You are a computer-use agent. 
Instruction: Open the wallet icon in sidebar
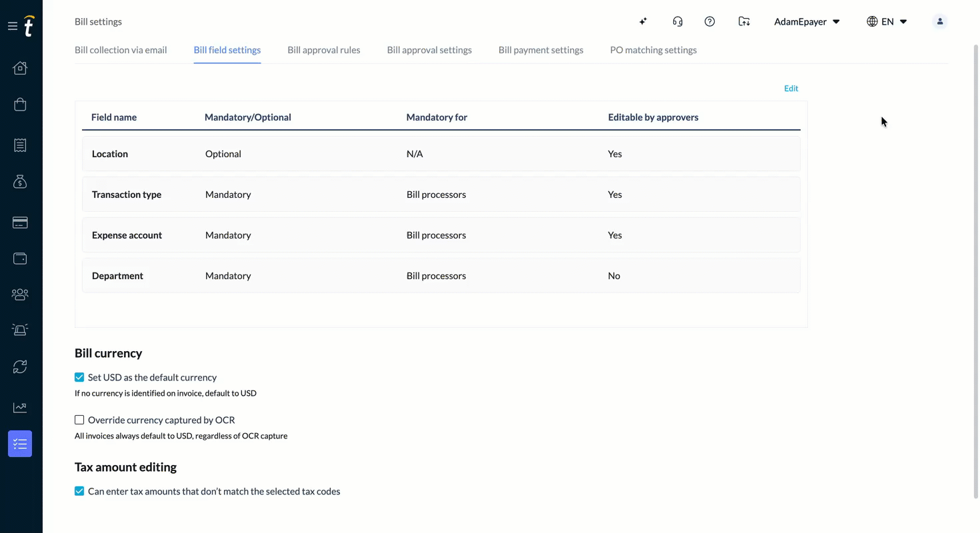pos(20,259)
